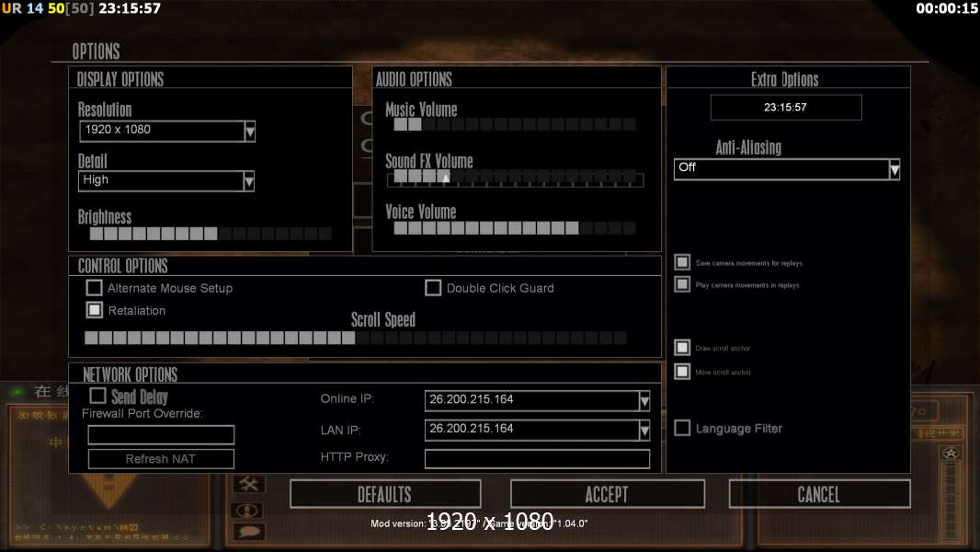Click the CANCEL button

click(819, 494)
